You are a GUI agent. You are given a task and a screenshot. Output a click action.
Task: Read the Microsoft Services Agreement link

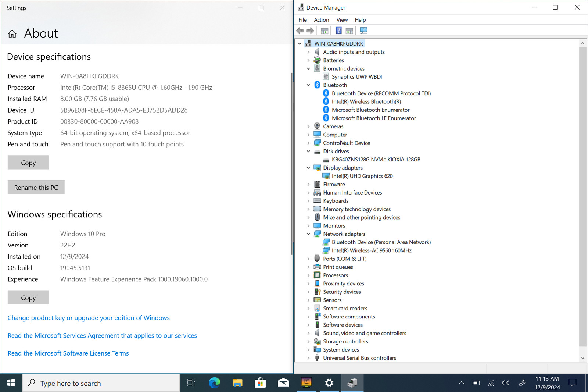click(x=102, y=335)
